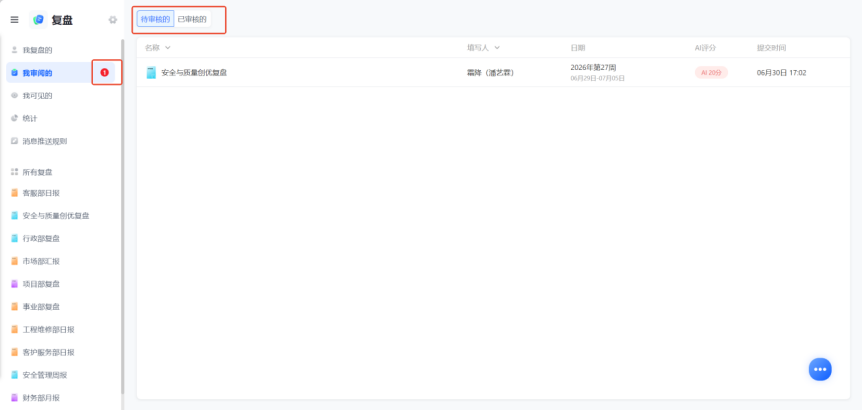This screenshot has height=411, width=862.
Task: Click the document icon in the table row
Action: [151, 73]
